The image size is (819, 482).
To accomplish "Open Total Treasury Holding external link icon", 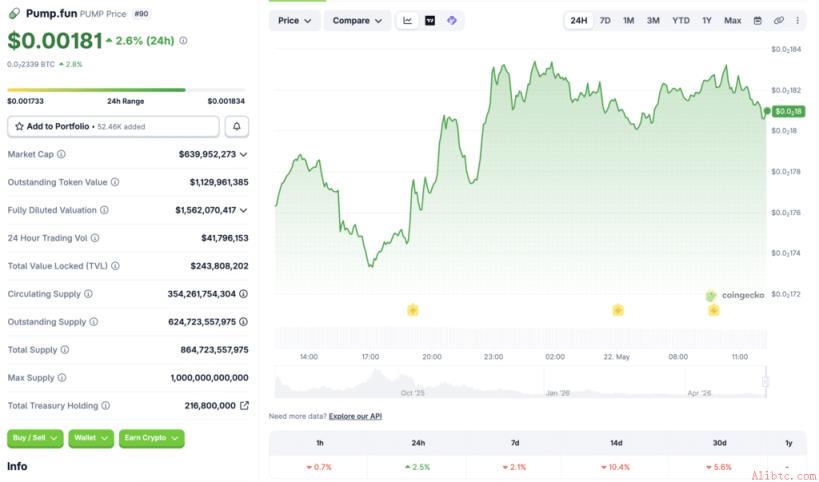I will coord(244,406).
